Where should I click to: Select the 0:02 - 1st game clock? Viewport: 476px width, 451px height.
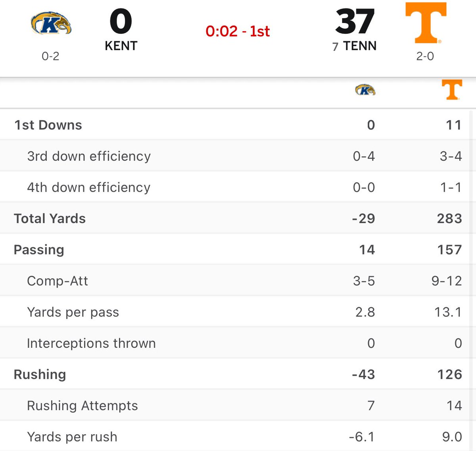tap(238, 31)
